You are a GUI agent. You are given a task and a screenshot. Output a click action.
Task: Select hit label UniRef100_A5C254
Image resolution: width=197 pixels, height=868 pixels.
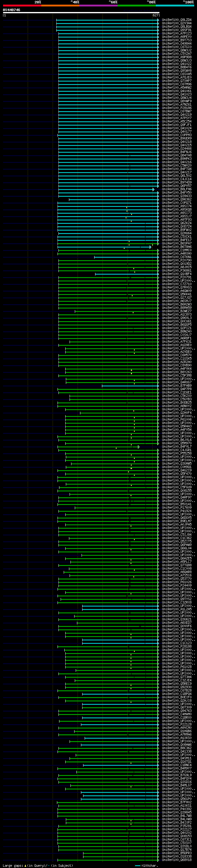[177, 121]
